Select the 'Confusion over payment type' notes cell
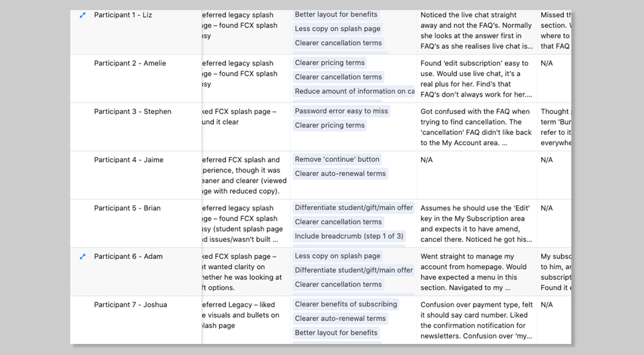This screenshot has width=644, height=355. coord(476,320)
